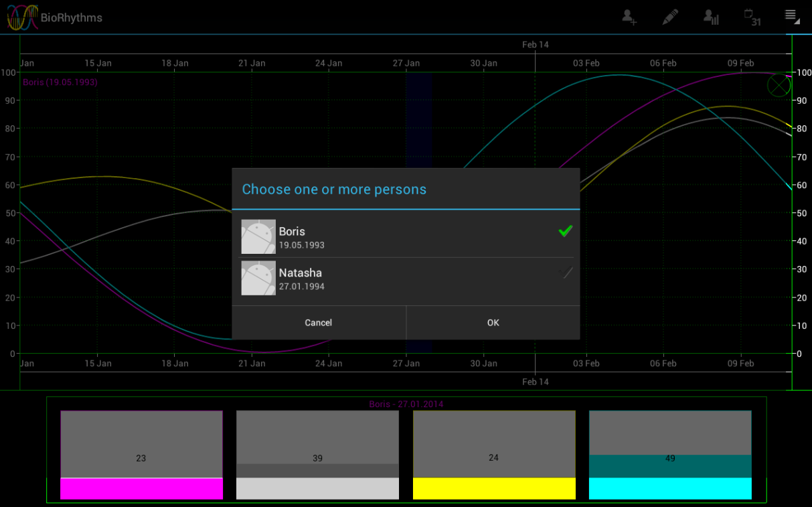Click the Boris - 27.01.2014 summary label

406,404
